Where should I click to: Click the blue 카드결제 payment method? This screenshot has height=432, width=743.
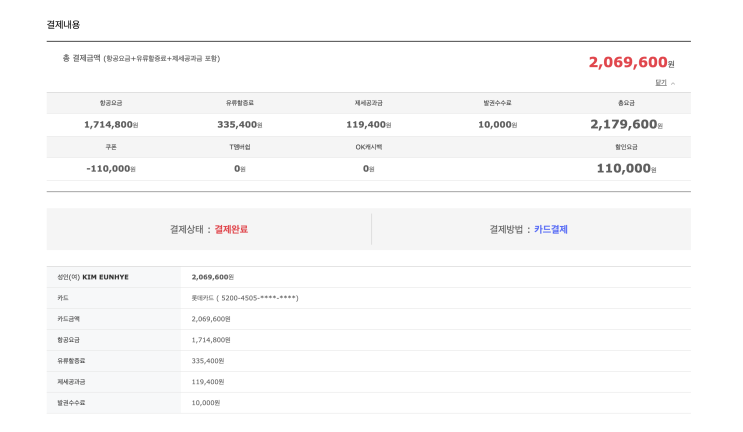pos(551,229)
